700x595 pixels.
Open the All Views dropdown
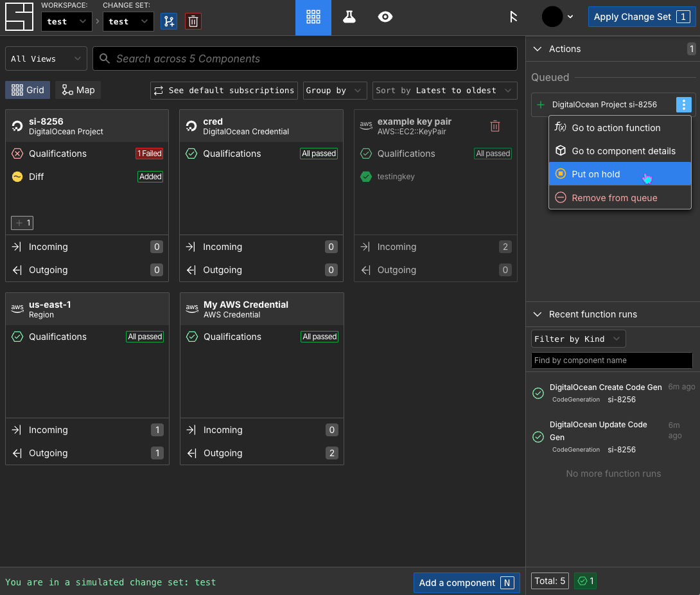[x=46, y=58]
